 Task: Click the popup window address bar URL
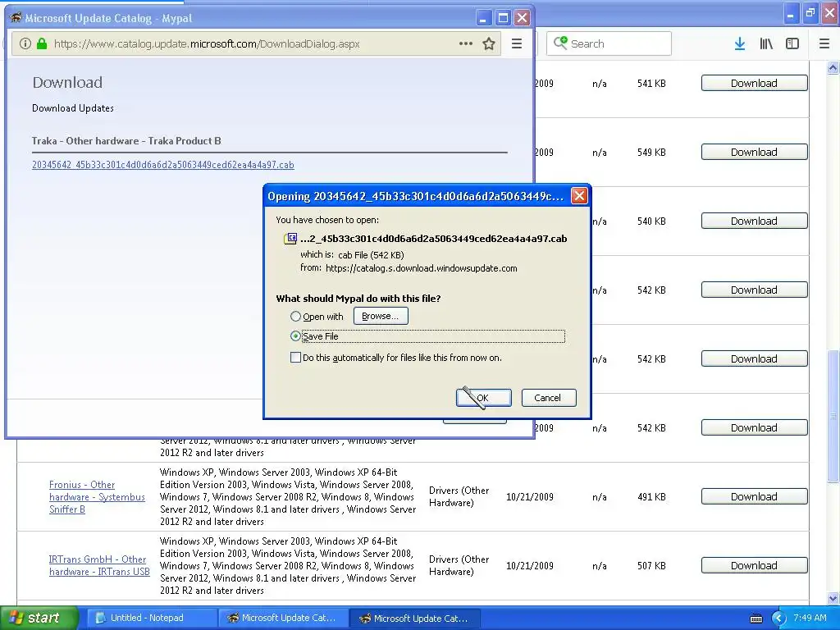(x=207, y=44)
